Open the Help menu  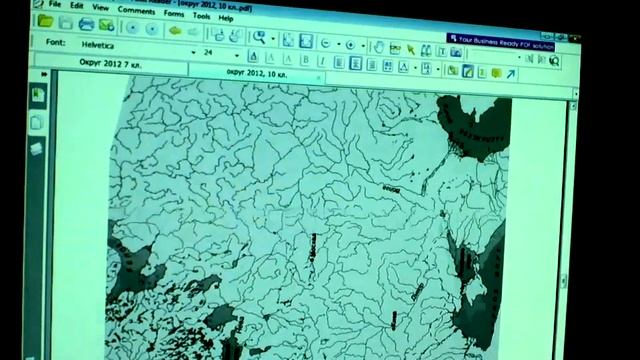click(226, 18)
